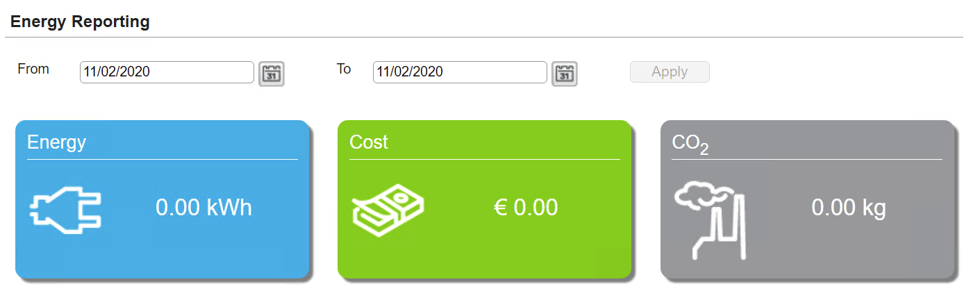Open the To date calendar picker
This screenshot has width=980, height=300.
565,73
